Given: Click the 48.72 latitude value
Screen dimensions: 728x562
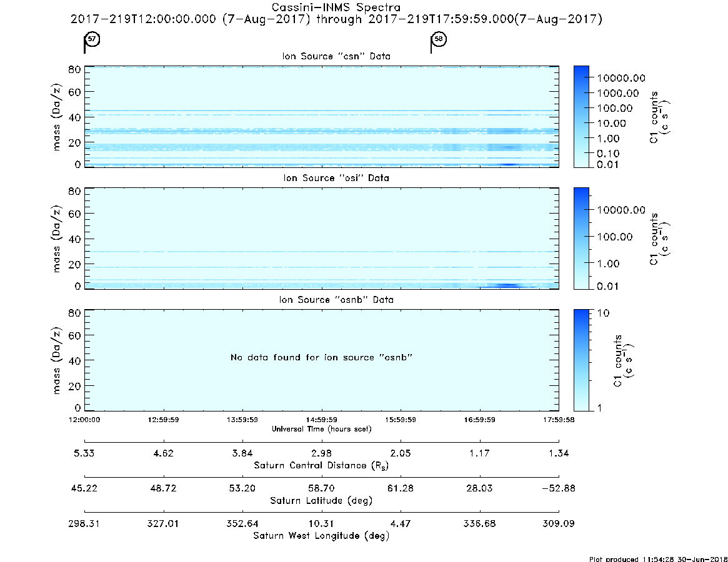Looking at the screenshot, I should click(x=164, y=488).
